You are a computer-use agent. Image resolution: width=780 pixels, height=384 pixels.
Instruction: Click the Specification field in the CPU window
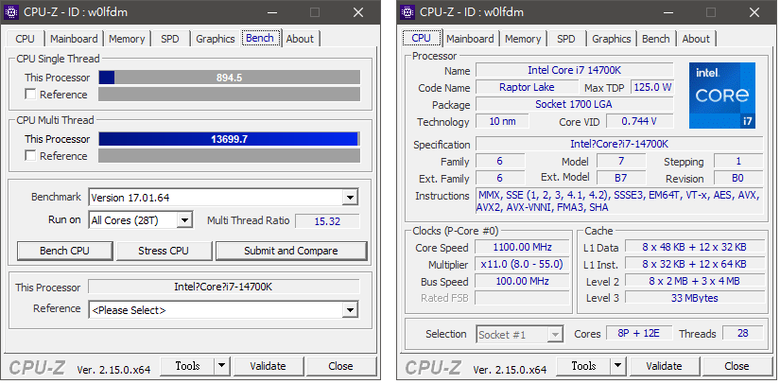click(619, 144)
